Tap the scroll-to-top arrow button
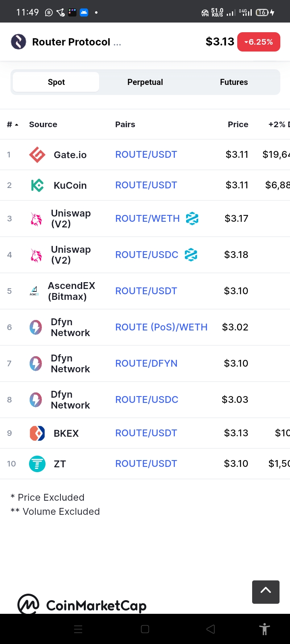 [266, 592]
